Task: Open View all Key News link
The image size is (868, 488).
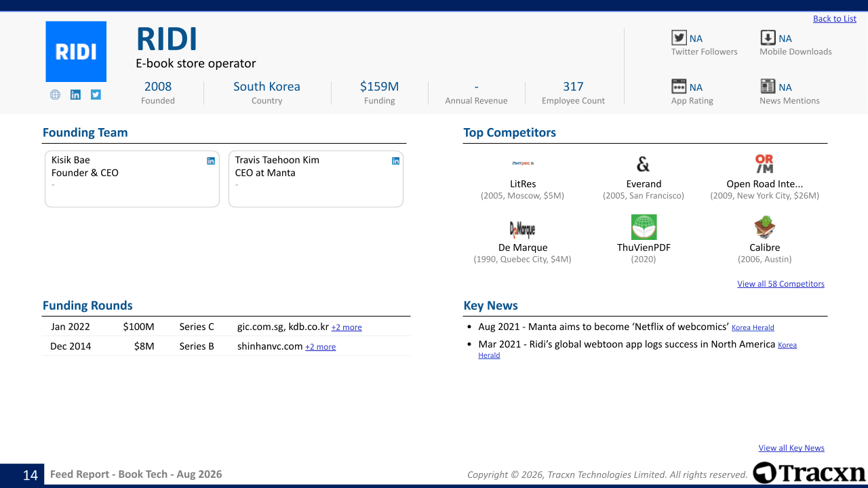Action: pyautogui.click(x=791, y=448)
